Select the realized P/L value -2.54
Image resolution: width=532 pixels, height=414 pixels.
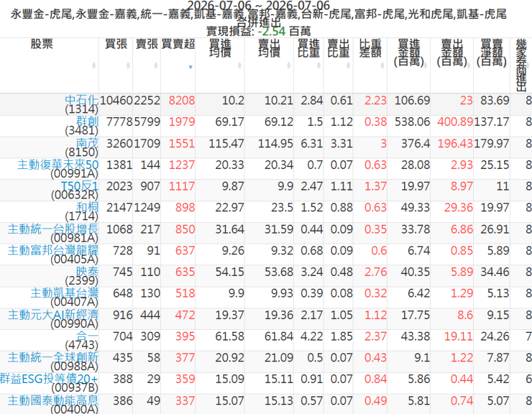272,31
